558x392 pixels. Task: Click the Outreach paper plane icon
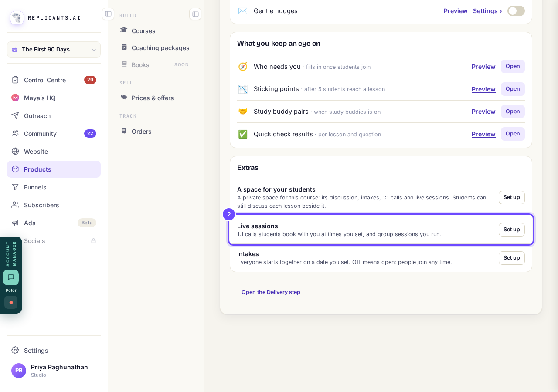15,115
